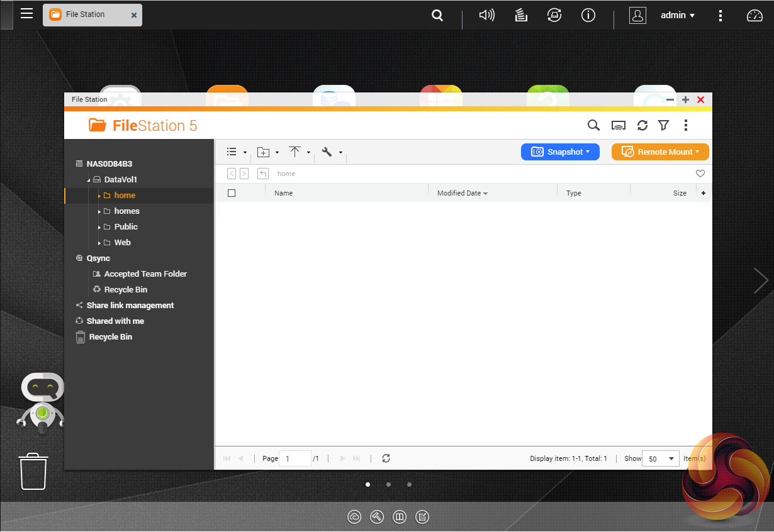Click the tools wrench icon
This screenshot has height=532, width=774.
point(327,152)
